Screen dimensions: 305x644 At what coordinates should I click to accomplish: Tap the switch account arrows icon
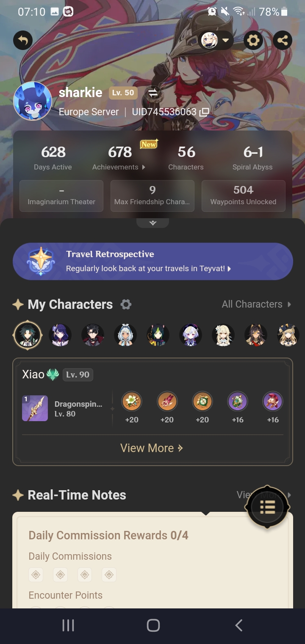coord(153,93)
